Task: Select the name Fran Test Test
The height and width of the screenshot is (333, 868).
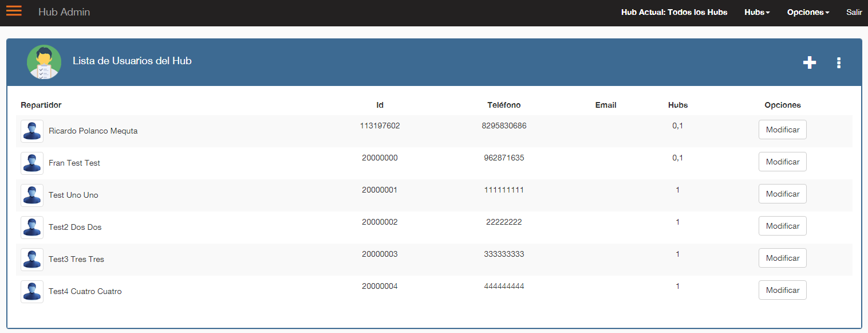Action: [x=74, y=163]
